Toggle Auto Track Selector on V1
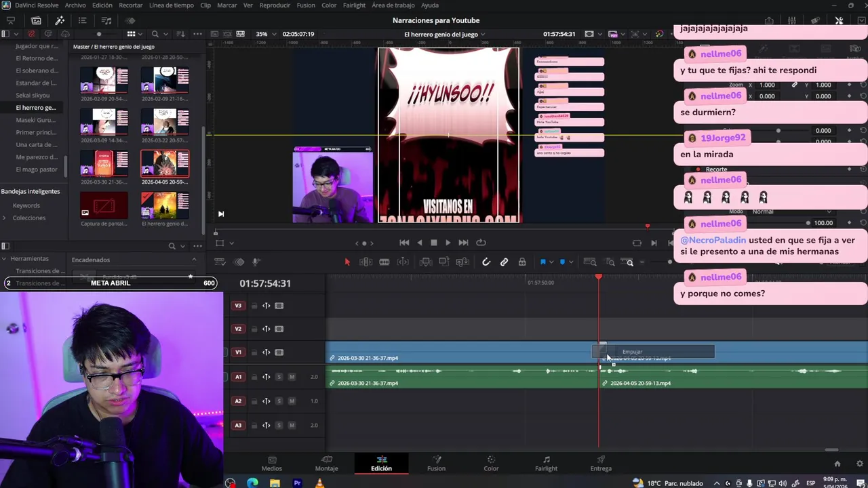868x488 pixels. 267,352
